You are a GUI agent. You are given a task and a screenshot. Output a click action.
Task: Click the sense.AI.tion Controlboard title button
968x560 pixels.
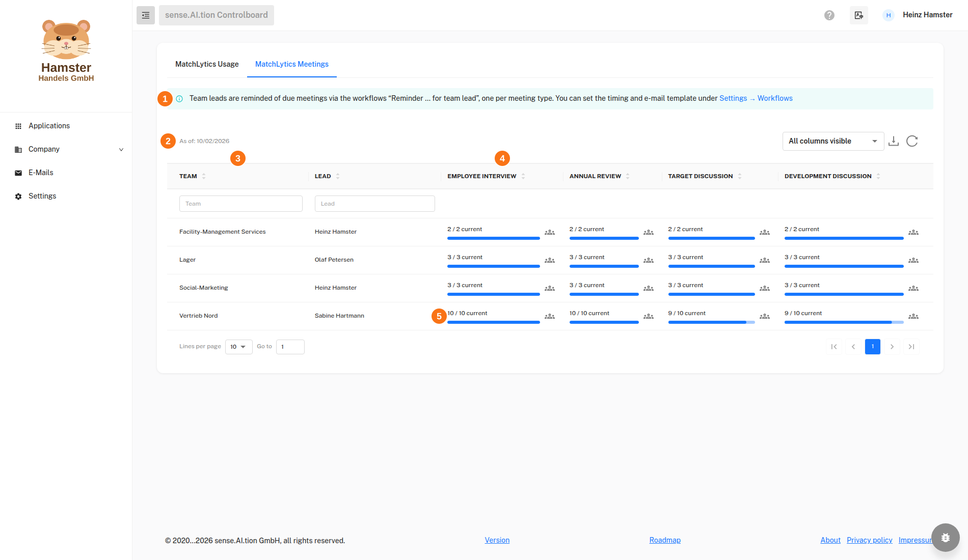(217, 15)
